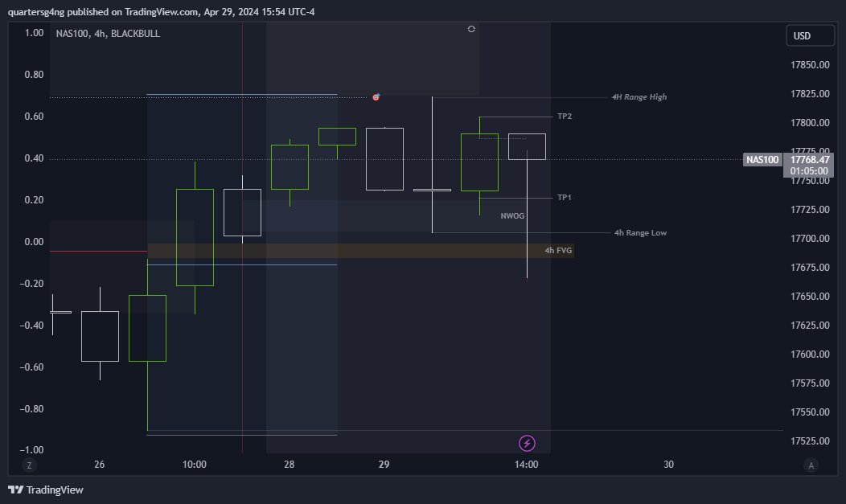The width and height of the screenshot is (846, 504).
Task: Click the TP1 label
Action: tap(565, 198)
